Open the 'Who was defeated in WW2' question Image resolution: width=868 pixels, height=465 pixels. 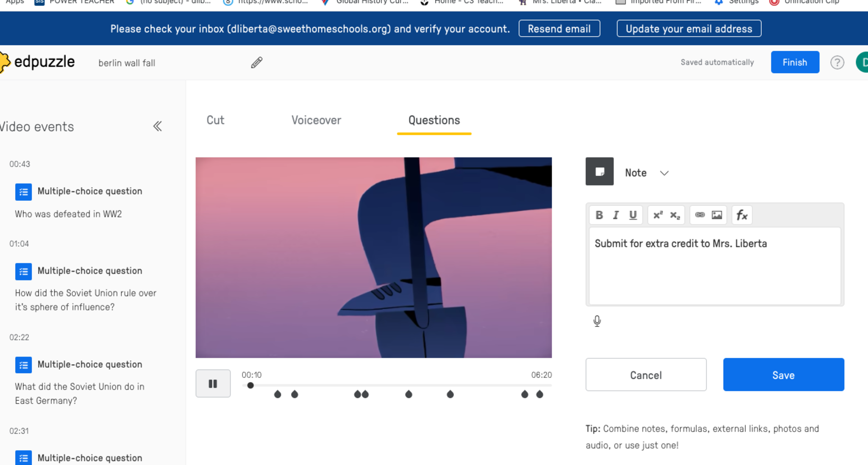(x=68, y=214)
